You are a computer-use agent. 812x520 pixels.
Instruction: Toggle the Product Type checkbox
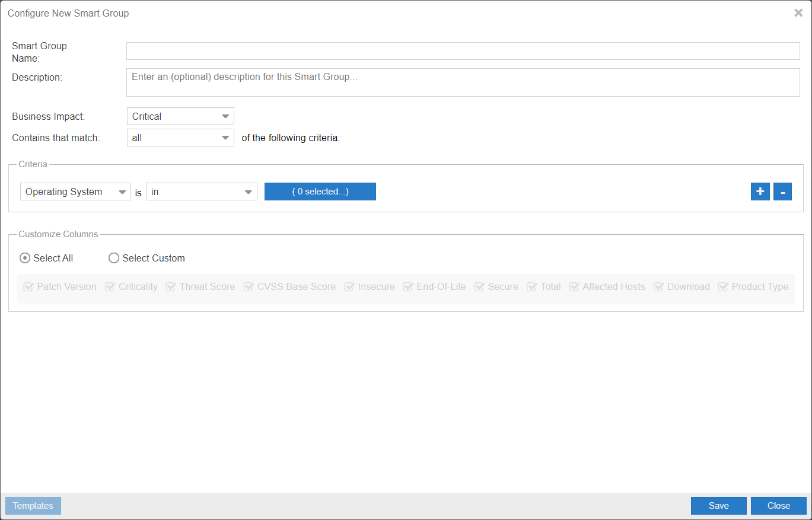(723, 287)
